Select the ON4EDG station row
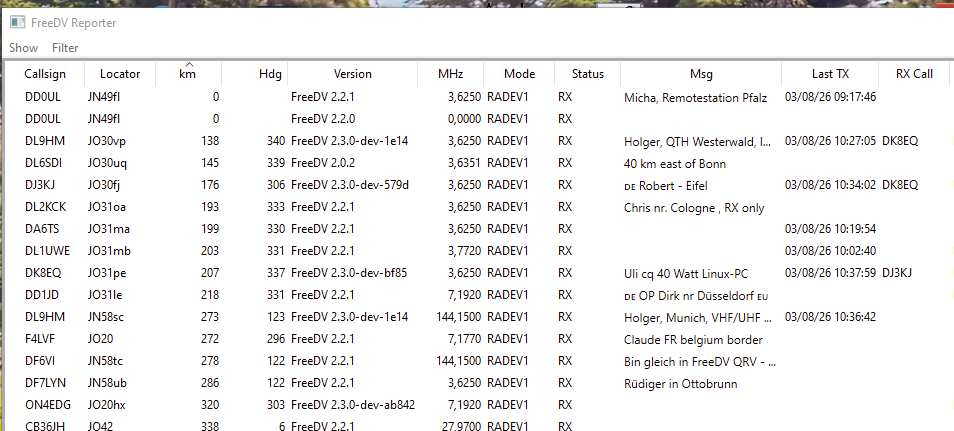The width and height of the screenshot is (954, 431). tap(46, 404)
